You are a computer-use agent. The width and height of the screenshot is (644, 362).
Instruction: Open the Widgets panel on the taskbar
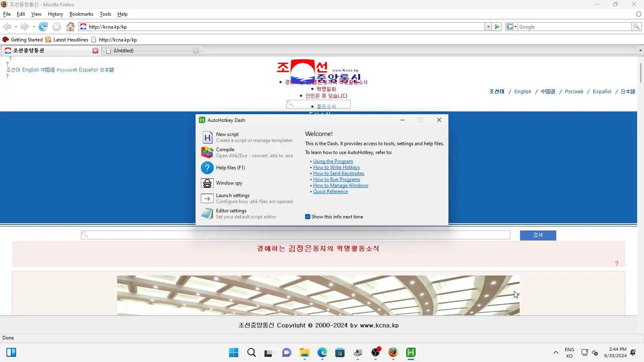pyautogui.click(x=11, y=353)
